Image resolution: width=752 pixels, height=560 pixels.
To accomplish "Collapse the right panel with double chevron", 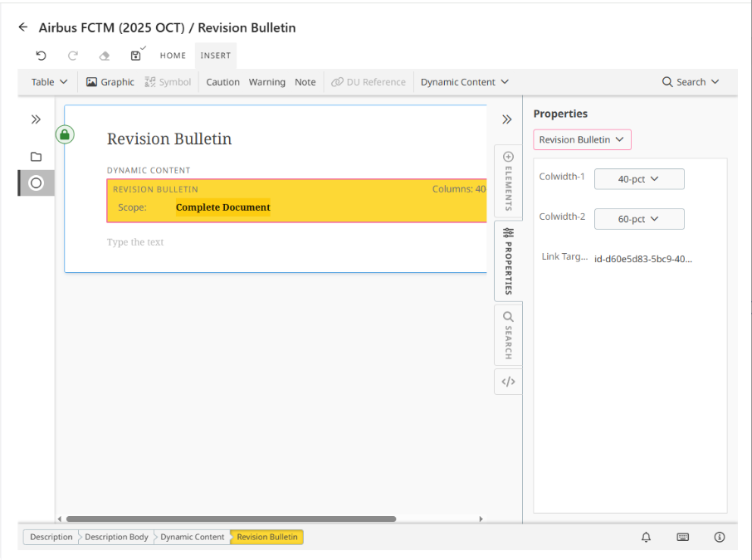I will click(x=507, y=119).
